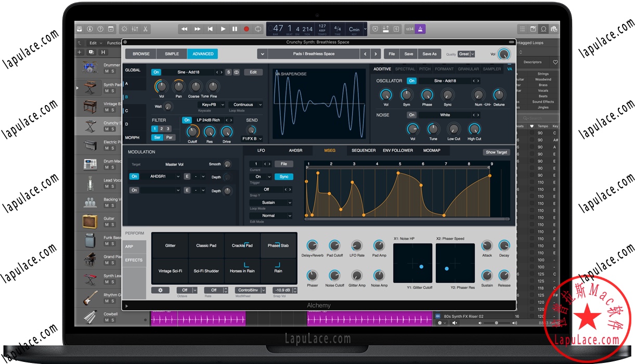Open the AHDSR1 modulator source dropdown
The width and height of the screenshot is (635, 364).
[161, 176]
